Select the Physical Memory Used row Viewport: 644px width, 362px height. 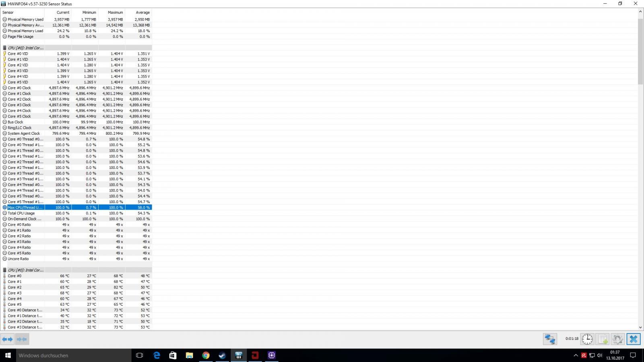[76, 19]
